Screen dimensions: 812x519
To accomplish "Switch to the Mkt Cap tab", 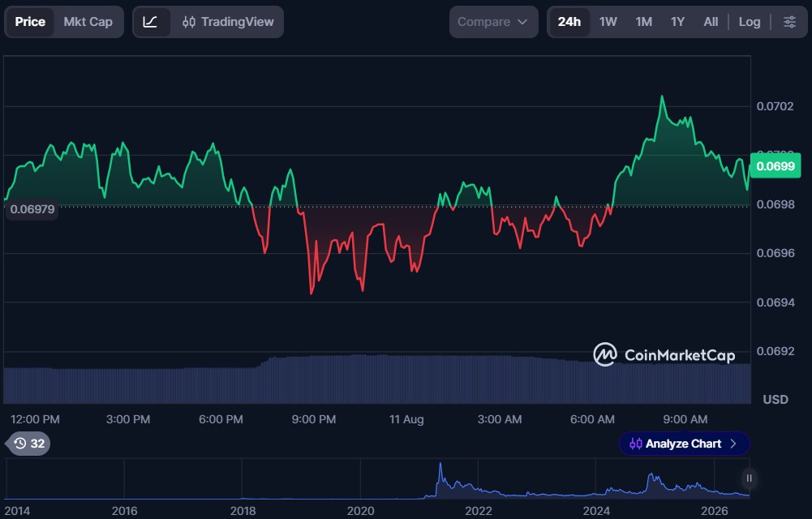I will [x=88, y=22].
